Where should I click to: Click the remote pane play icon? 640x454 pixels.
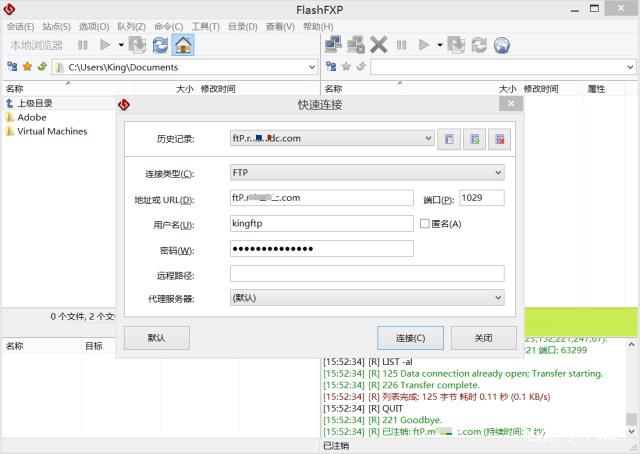click(x=424, y=45)
